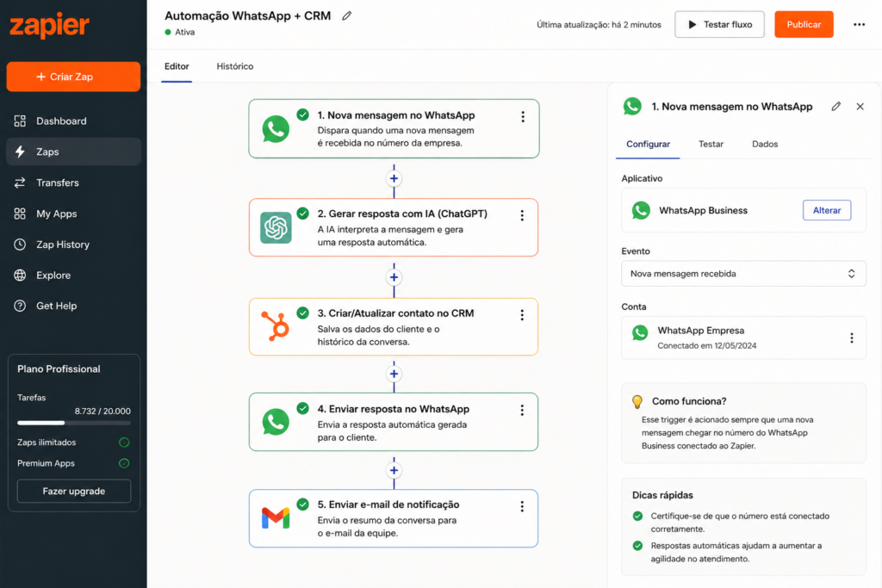Image resolution: width=882 pixels, height=588 pixels.
Task: Click the ChatGPT icon in step 2
Action: coord(276,227)
